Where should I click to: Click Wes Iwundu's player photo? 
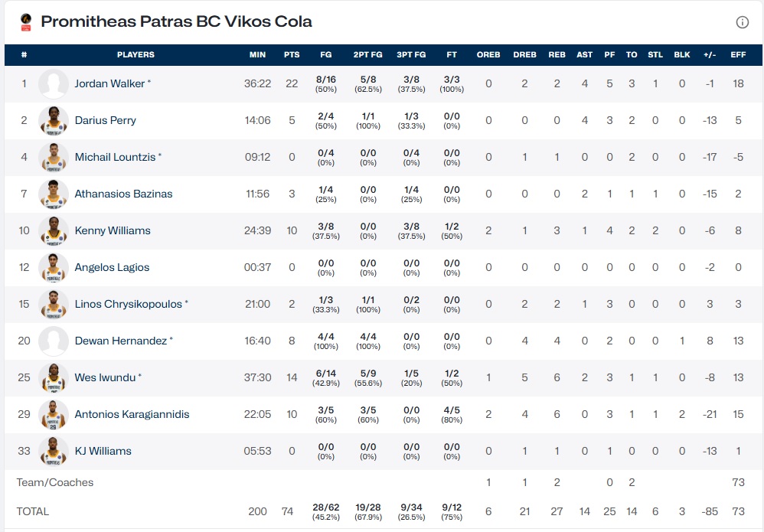pyautogui.click(x=54, y=377)
